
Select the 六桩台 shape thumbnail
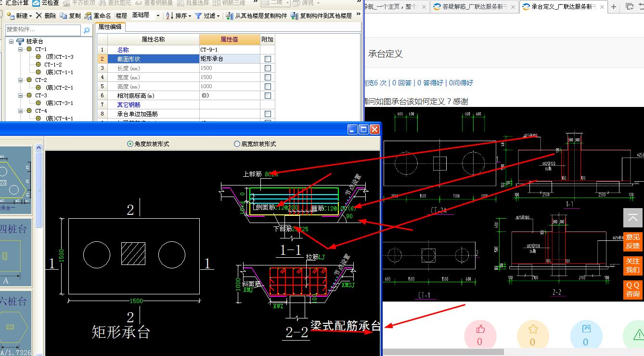pos(16,323)
